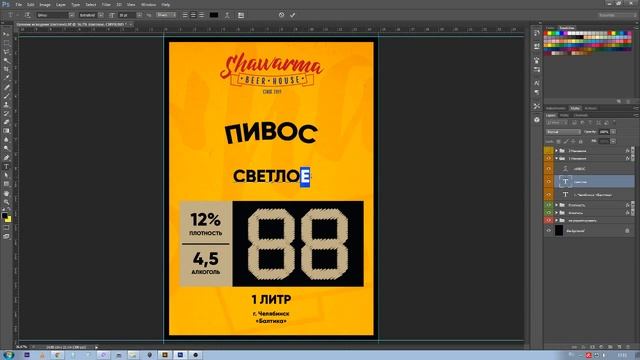This screenshot has height=360, width=640.
Task: Select the СВЕТЛОЕ text layer row
Action: pos(594,182)
